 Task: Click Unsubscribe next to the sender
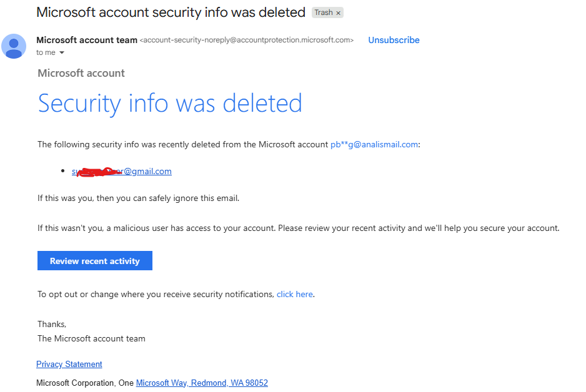tap(394, 40)
